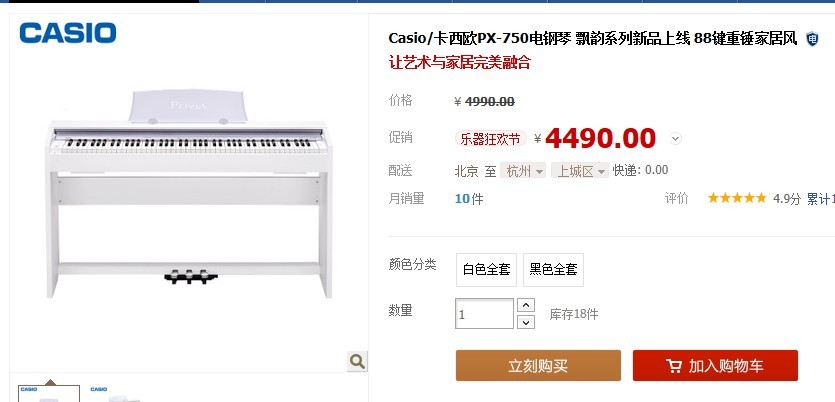
Task: Open the 杭州 city dropdown
Action: (x=522, y=171)
